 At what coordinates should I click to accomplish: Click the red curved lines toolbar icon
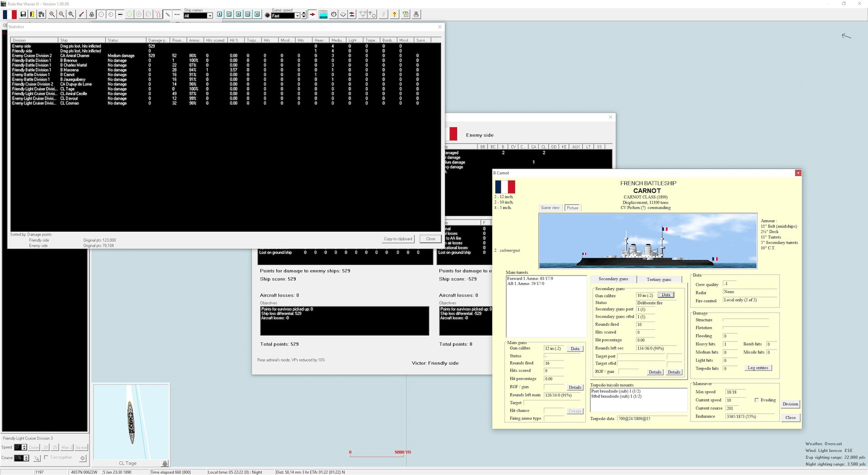click(x=158, y=14)
